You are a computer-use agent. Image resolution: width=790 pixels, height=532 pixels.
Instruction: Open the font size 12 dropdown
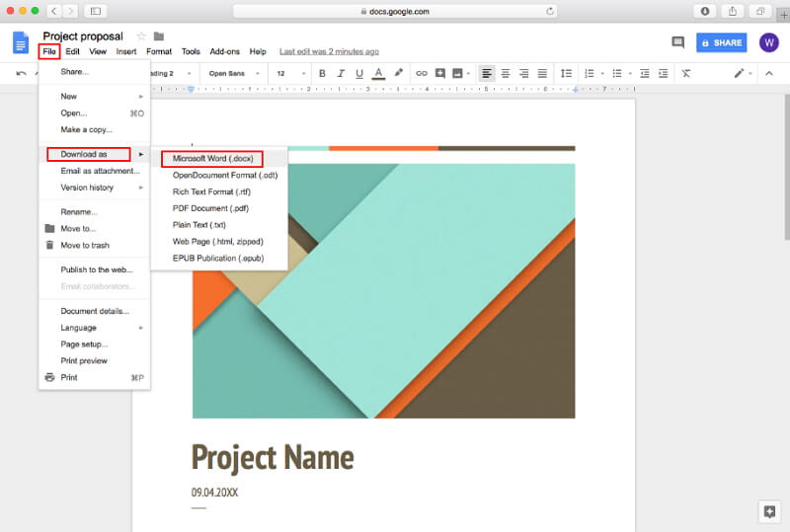click(x=289, y=73)
